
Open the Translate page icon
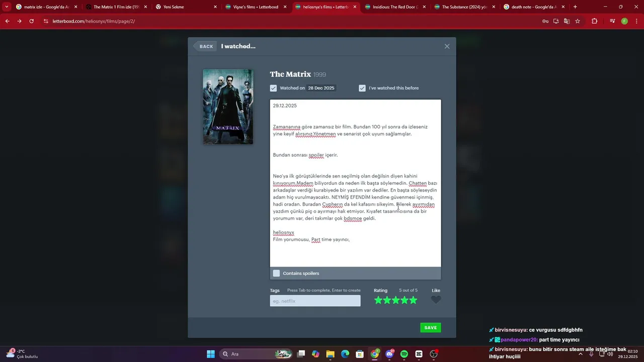tap(567, 21)
